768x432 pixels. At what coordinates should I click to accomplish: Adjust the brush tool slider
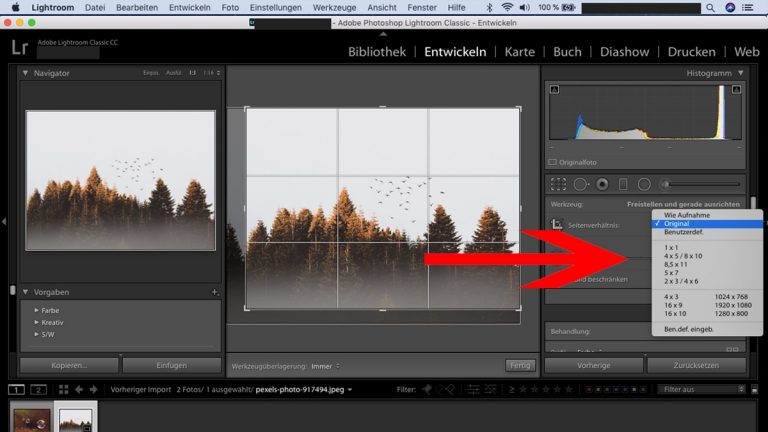700,184
